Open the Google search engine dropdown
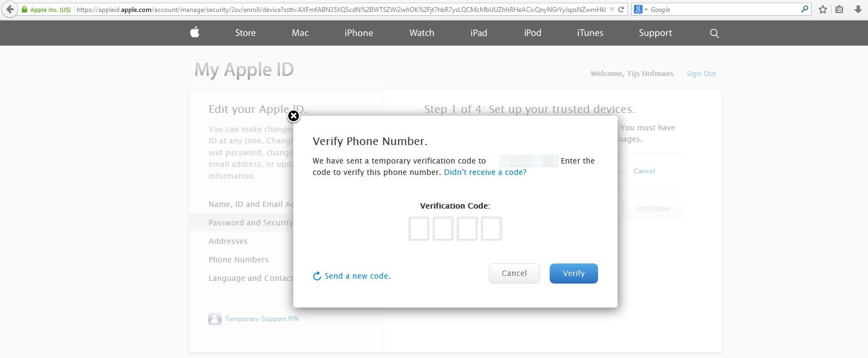 641,9
